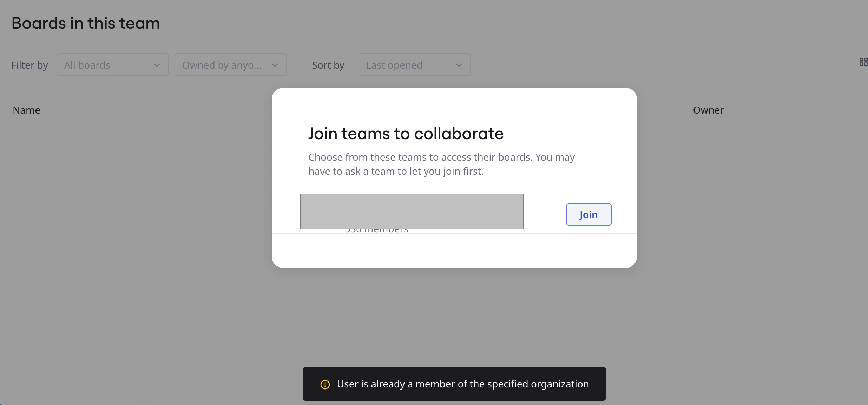
Task: Click the warning icon in toast
Action: point(325,384)
